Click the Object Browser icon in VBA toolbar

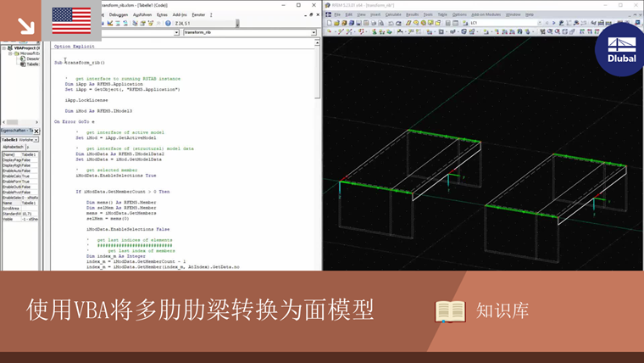tap(151, 24)
